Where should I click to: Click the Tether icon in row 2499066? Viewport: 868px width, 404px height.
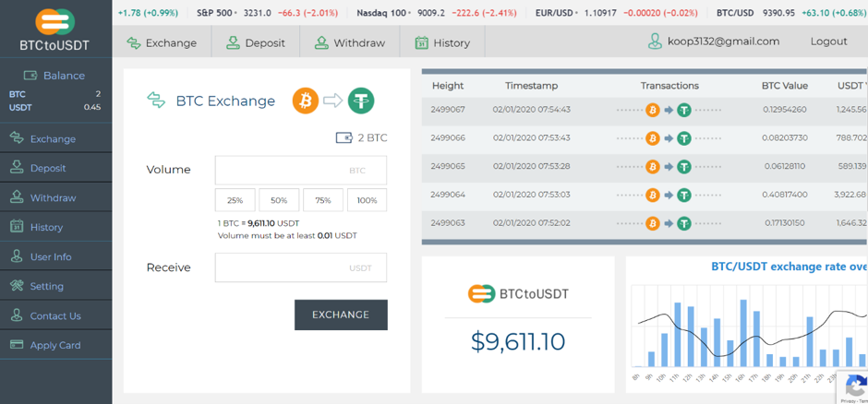(x=685, y=138)
